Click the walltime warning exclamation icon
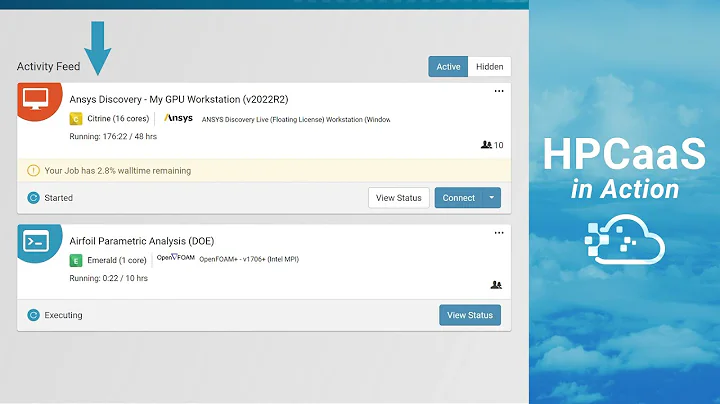 point(33,171)
